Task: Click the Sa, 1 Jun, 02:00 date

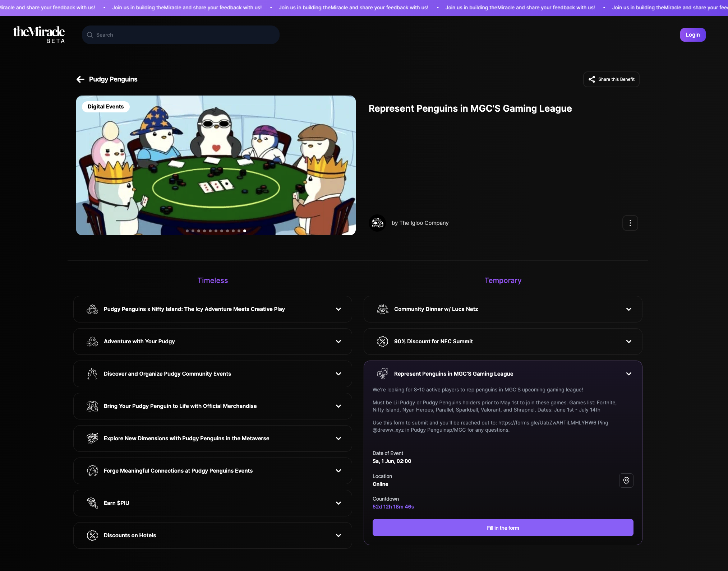Action: pyautogui.click(x=392, y=461)
